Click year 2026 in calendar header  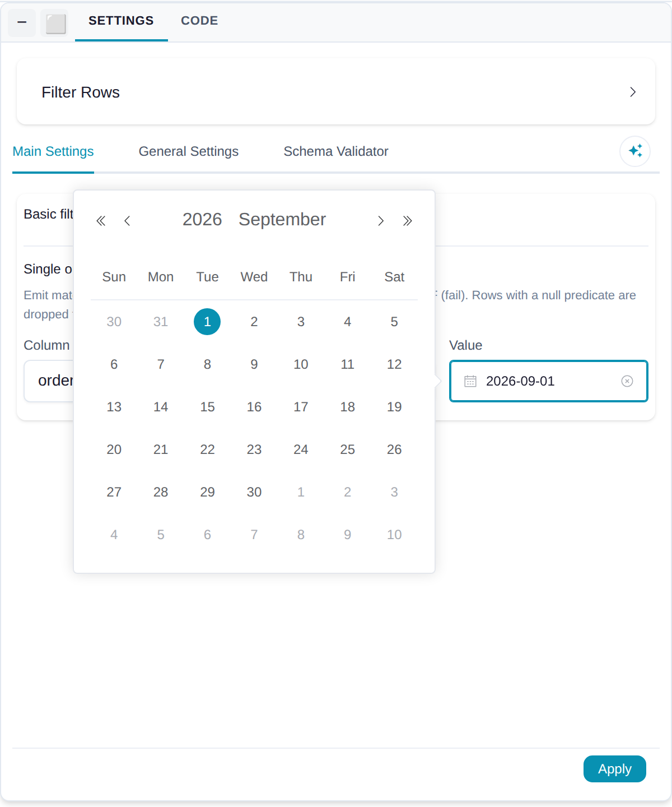pyautogui.click(x=202, y=219)
